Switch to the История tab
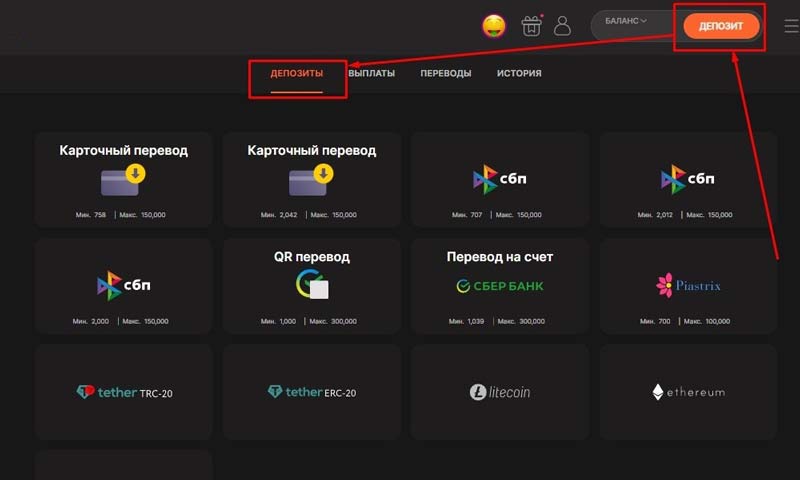 pos(519,73)
